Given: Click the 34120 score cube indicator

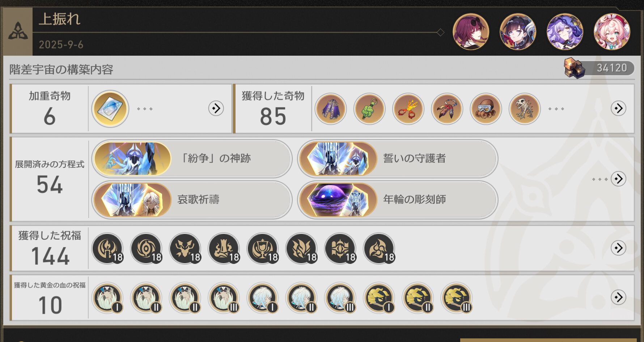Looking at the screenshot, I should [x=599, y=68].
